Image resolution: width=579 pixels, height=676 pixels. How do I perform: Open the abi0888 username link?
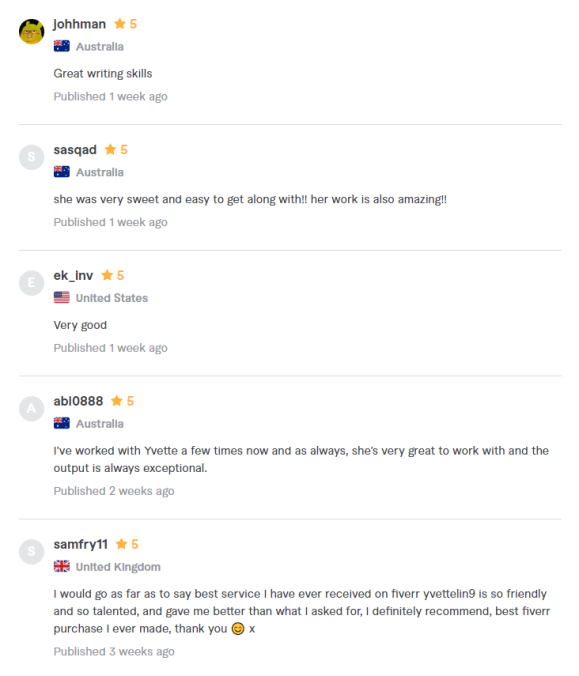pyautogui.click(x=78, y=401)
